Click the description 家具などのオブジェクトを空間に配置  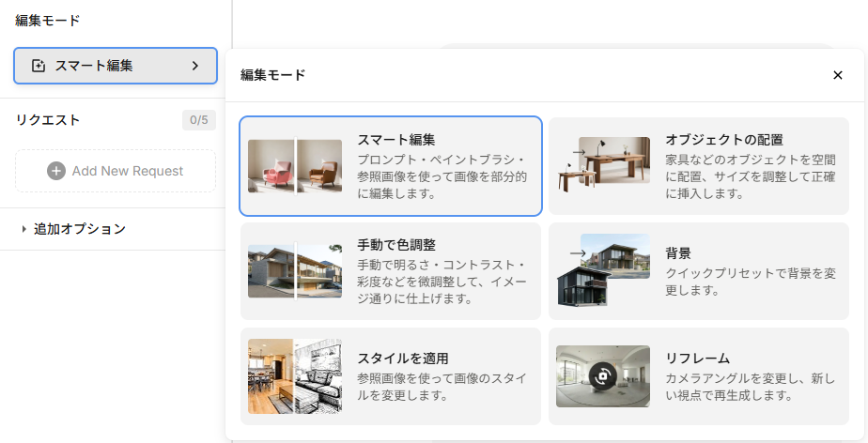point(750,177)
